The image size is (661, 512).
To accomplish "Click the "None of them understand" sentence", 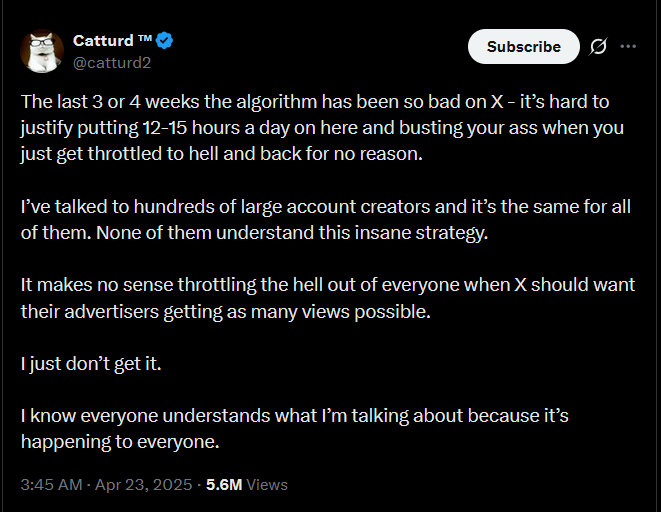I will click(292, 233).
